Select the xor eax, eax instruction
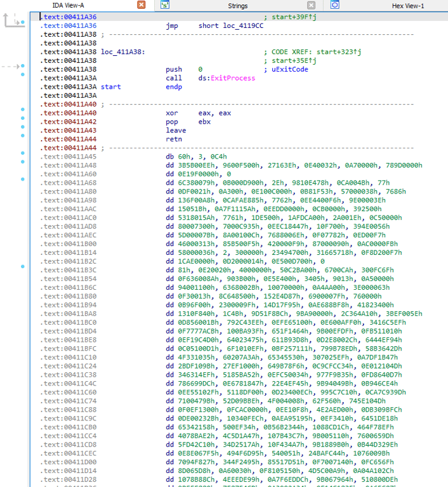 coord(199,113)
